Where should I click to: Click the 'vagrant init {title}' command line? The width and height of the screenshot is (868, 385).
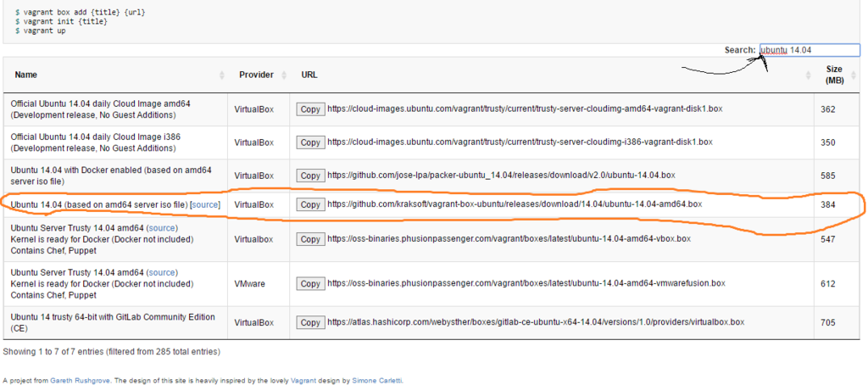coord(61,21)
